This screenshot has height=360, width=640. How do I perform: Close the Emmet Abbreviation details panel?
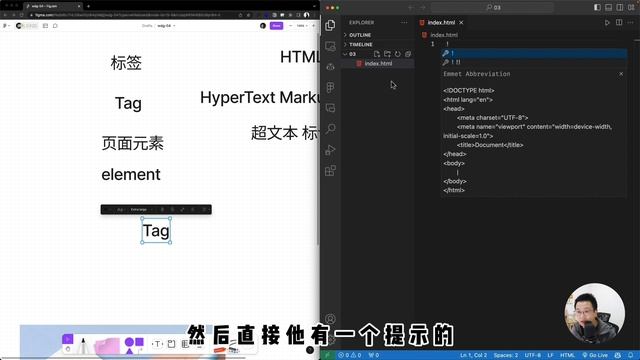tap(621, 74)
